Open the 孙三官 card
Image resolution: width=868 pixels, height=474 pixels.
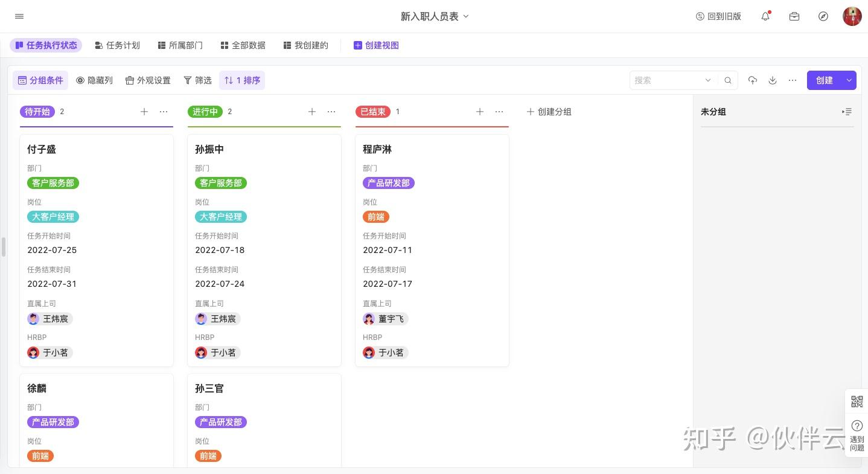click(x=264, y=420)
